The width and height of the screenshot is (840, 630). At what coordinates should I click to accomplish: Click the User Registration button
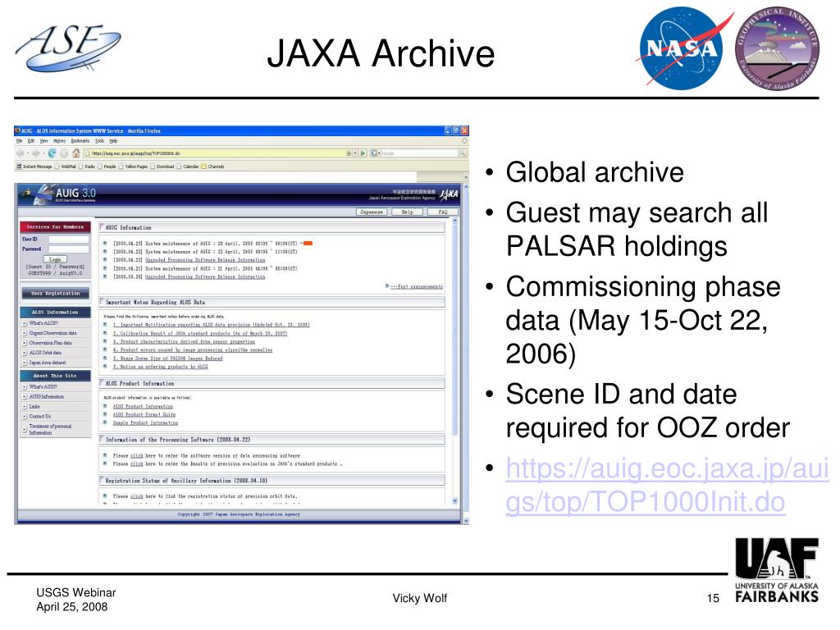tap(55, 293)
